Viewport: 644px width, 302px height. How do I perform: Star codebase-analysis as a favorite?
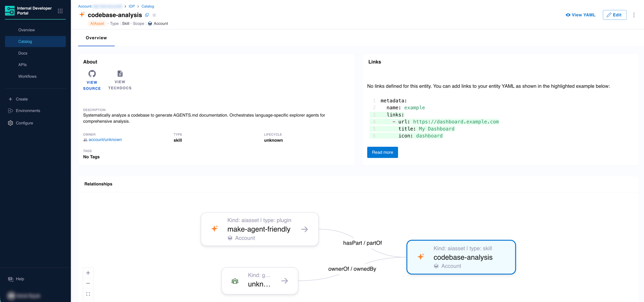(x=154, y=15)
